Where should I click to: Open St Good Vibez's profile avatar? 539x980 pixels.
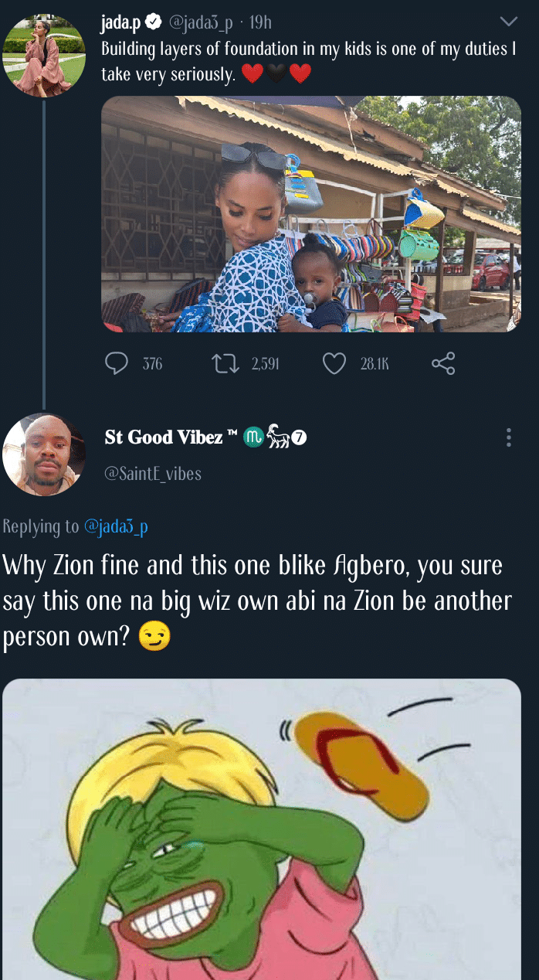[44, 454]
